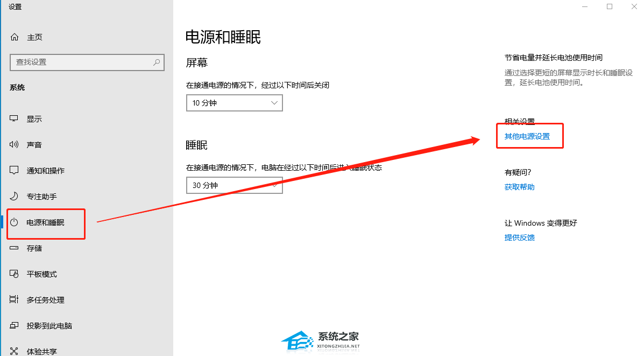Click the 通知和操作 notification icon

click(14, 170)
